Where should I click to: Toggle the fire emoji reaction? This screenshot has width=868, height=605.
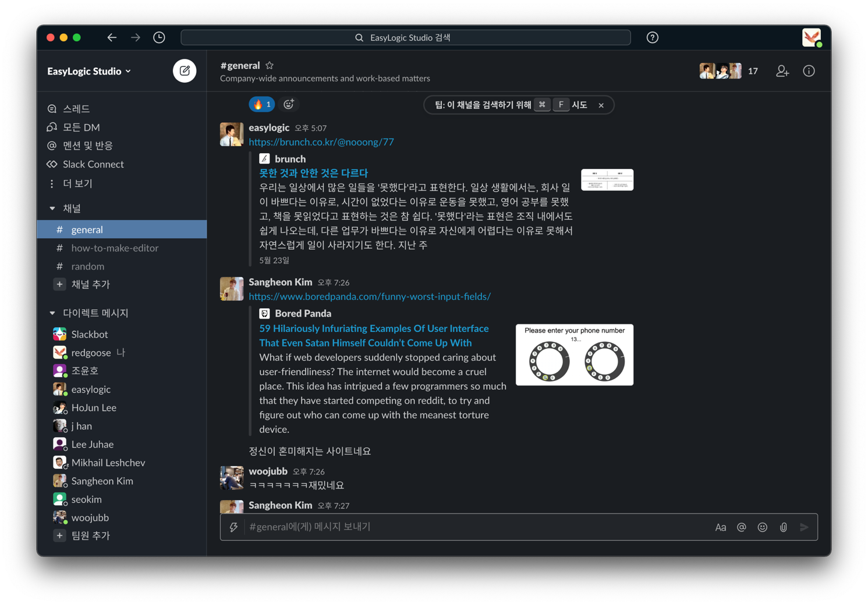(261, 104)
